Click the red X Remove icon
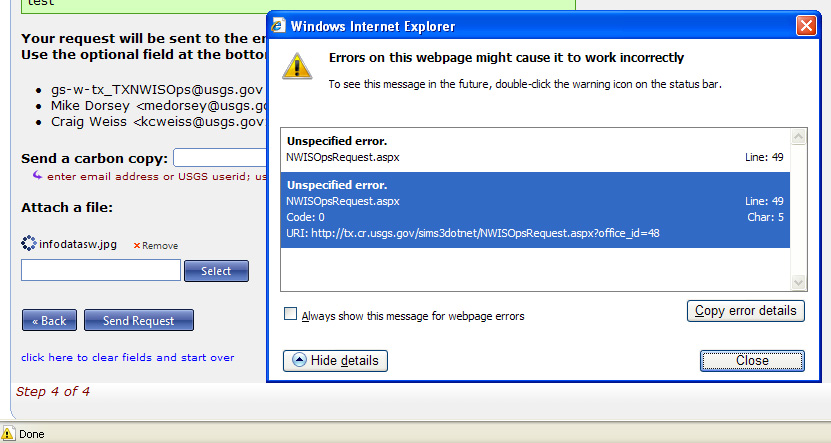Image resolution: width=831 pixels, height=443 pixels. pos(138,245)
